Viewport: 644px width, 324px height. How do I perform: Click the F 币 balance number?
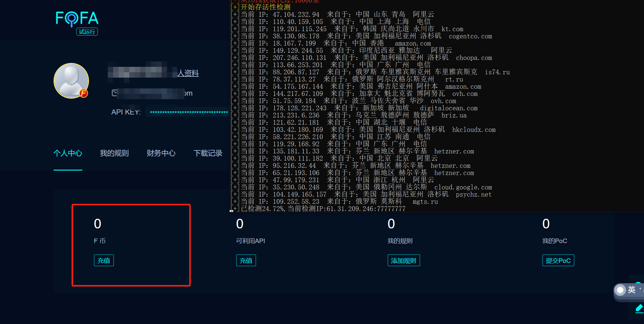pyautogui.click(x=98, y=224)
